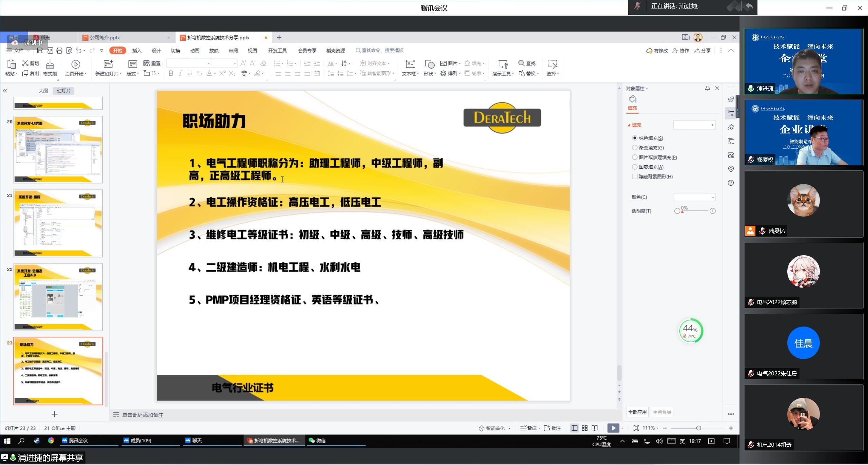Collapse the slide panel with double chevron

pyautogui.click(x=5, y=91)
